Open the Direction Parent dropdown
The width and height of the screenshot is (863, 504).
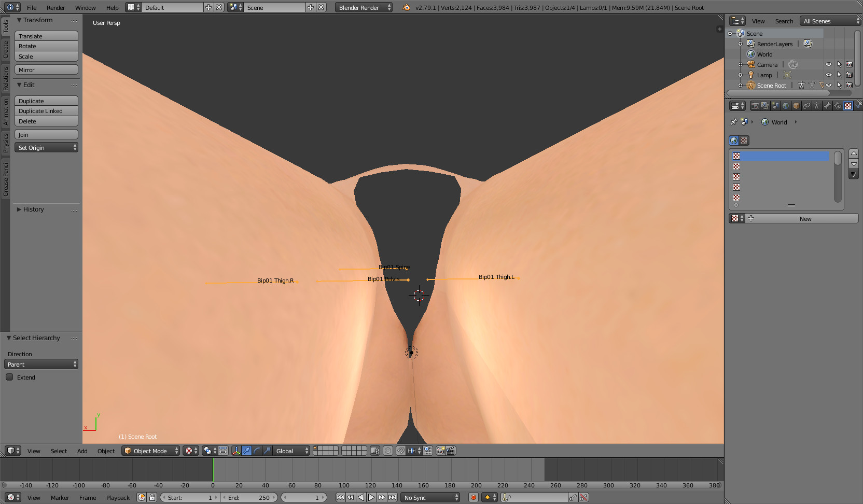[x=41, y=364]
